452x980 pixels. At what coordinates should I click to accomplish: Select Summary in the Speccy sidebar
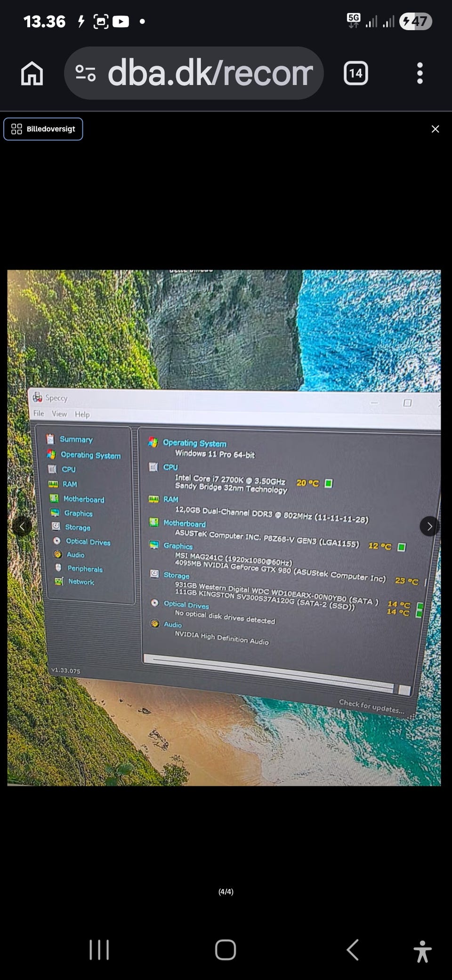tap(76, 440)
